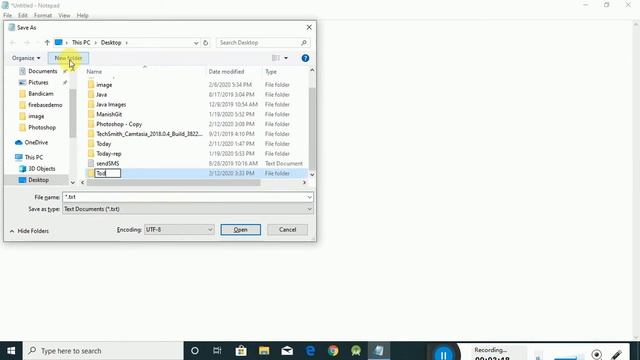Open Cortana circle icon on taskbar
The image size is (640, 360).
click(195, 351)
